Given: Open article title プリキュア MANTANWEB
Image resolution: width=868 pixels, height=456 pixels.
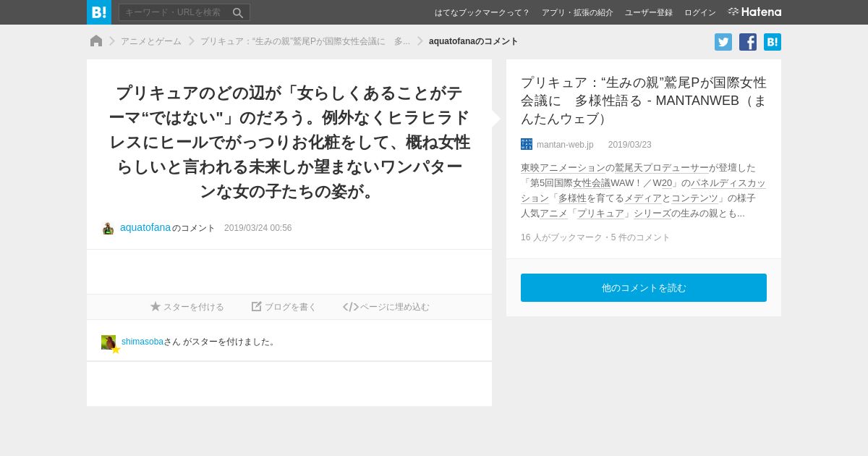Looking at the screenshot, I should click(x=644, y=100).
